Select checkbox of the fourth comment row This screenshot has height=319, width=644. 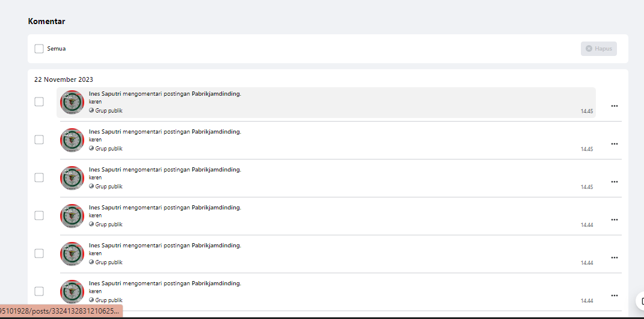click(39, 215)
